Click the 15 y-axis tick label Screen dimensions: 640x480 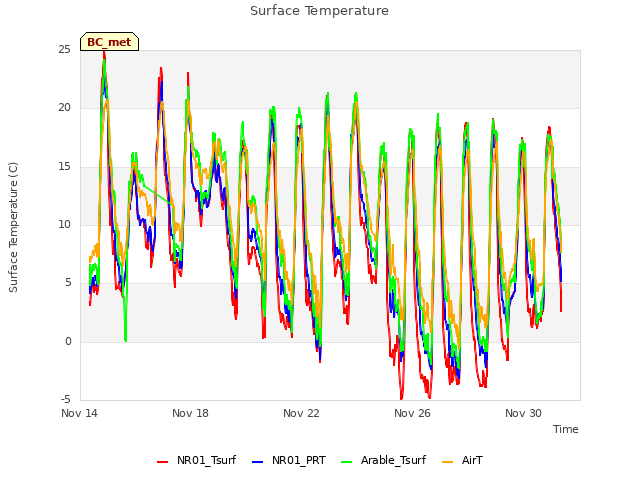tap(64, 167)
